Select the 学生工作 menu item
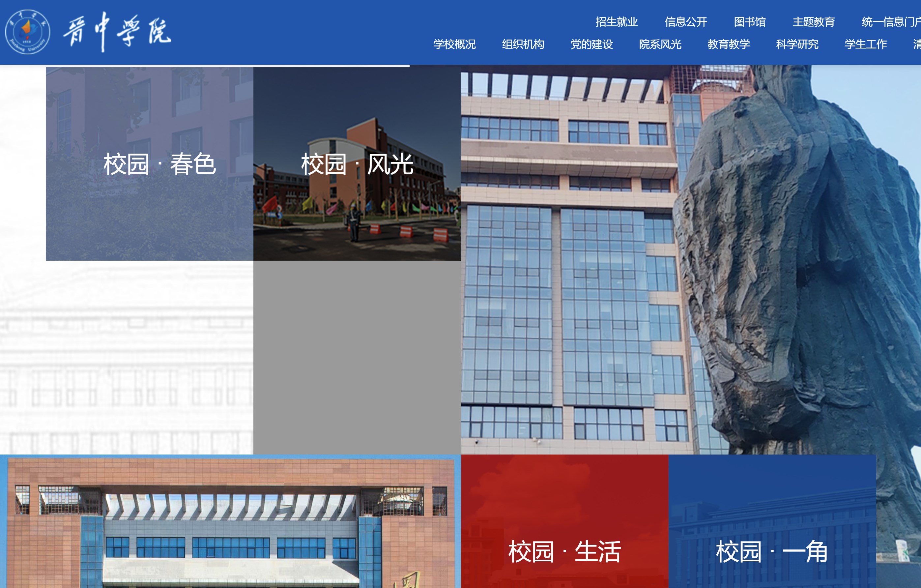 pos(866,44)
